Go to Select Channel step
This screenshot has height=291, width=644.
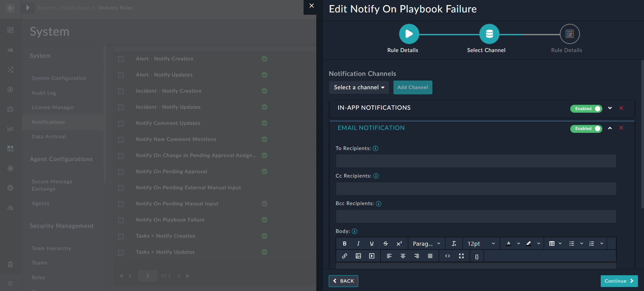point(489,34)
